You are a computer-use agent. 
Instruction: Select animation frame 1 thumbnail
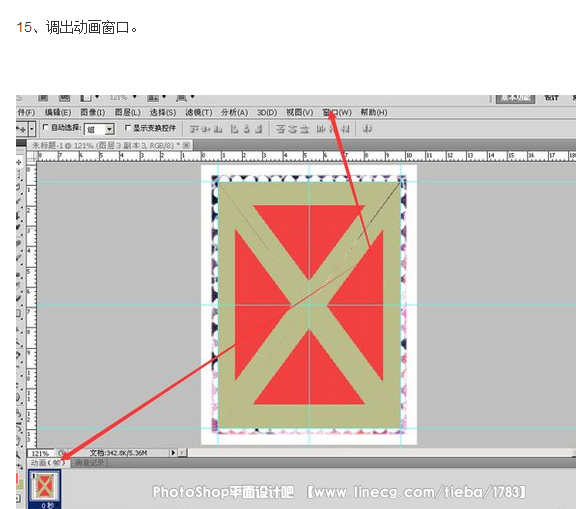tap(45, 486)
